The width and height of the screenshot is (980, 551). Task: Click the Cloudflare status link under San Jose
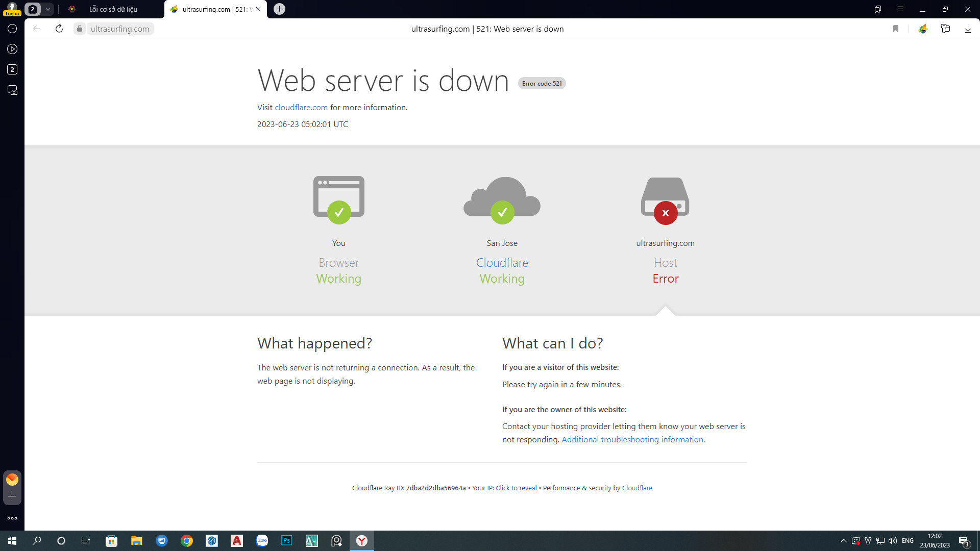pos(502,263)
